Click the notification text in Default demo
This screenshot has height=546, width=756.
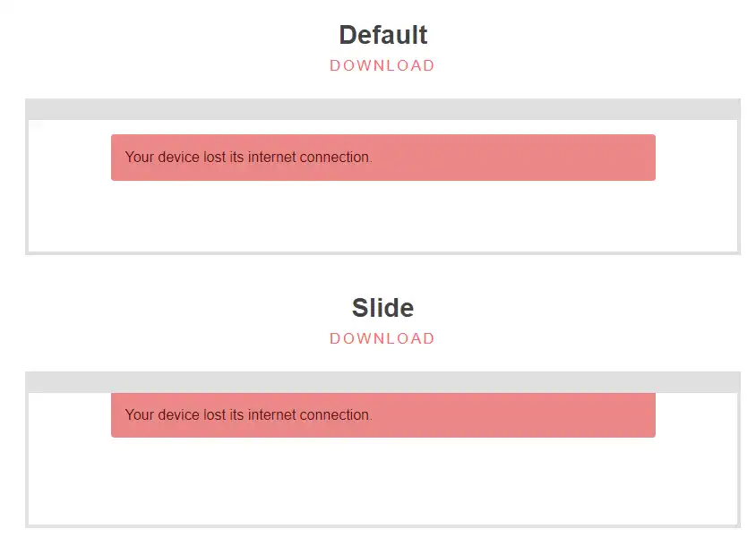(x=248, y=158)
